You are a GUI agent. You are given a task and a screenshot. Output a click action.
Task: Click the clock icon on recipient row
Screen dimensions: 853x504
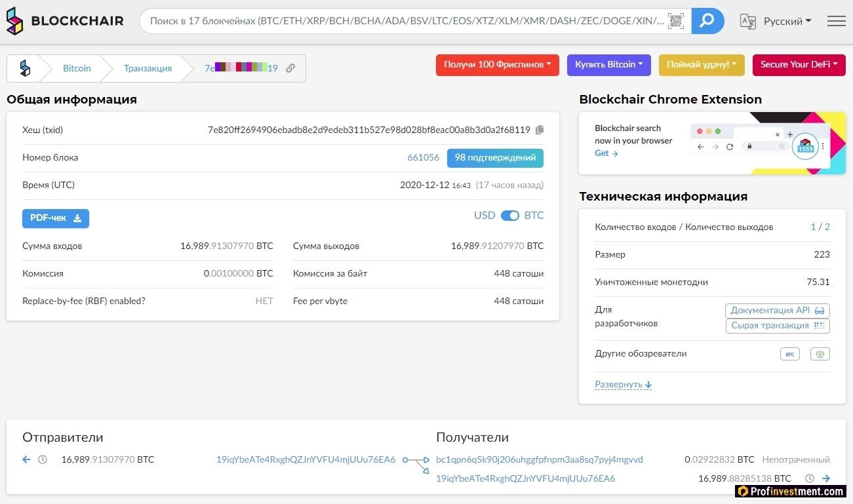(x=810, y=478)
